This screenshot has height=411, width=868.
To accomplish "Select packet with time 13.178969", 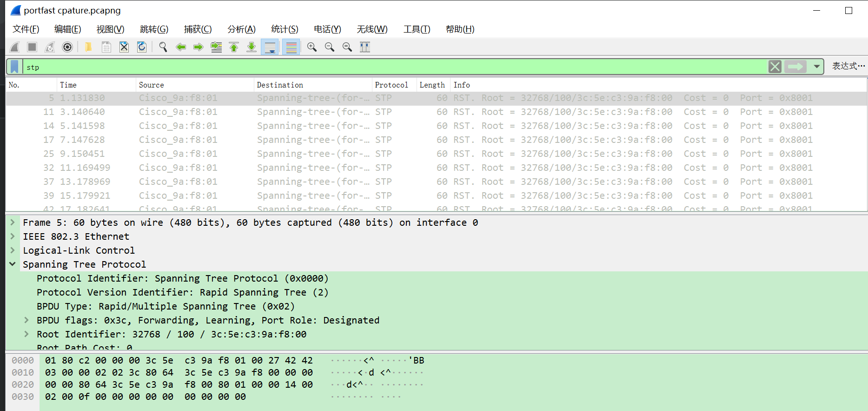I will point(436,182).
